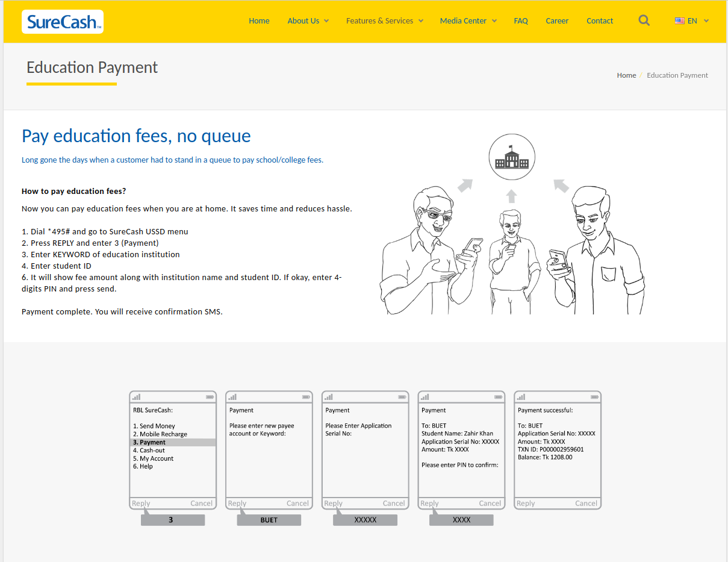Click Reply on the PIN confirmation phone
The height and width of the screenshot is (562, 728).
pos(429,504)
